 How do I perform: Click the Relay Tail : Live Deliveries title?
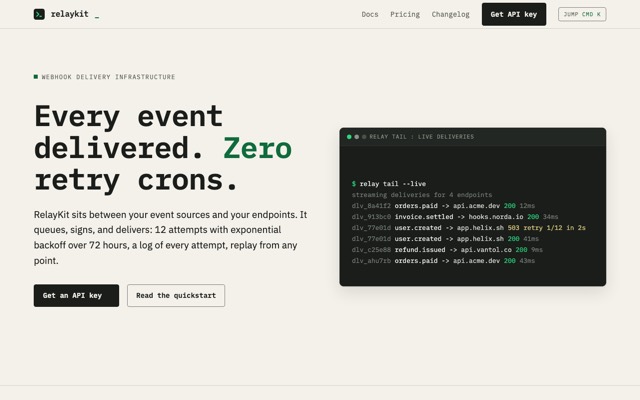tap(422, 137)
